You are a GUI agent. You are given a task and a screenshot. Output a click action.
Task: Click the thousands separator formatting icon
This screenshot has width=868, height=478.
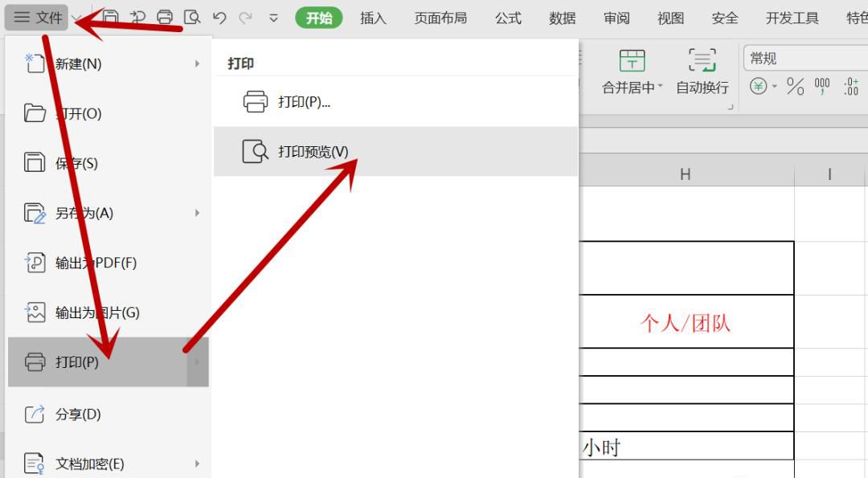[x=821, y=85]
